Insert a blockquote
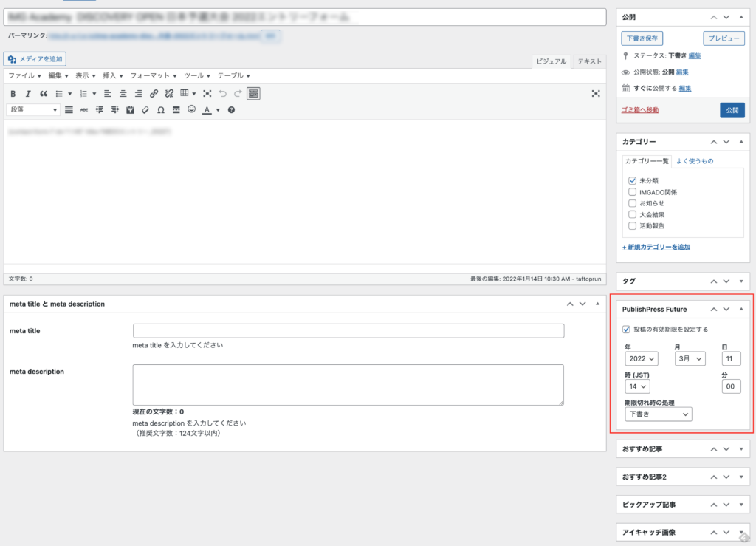756x546 pixels. tap(44, 94)
